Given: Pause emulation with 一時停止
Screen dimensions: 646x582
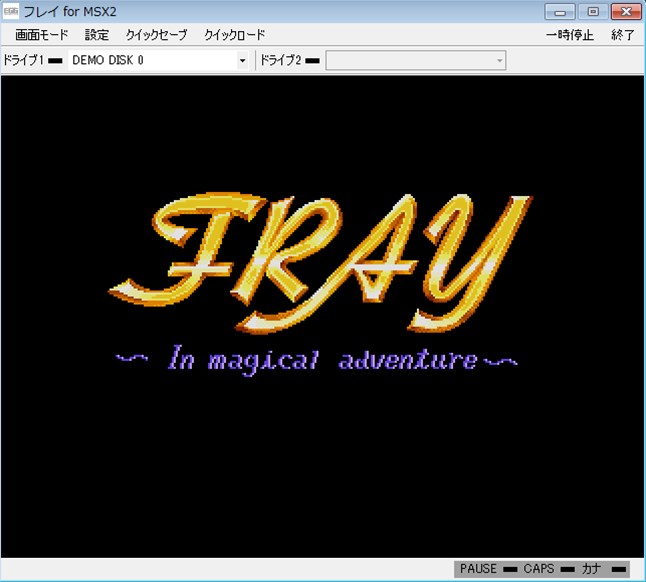Looking at the screenshot, I should 570,35.
